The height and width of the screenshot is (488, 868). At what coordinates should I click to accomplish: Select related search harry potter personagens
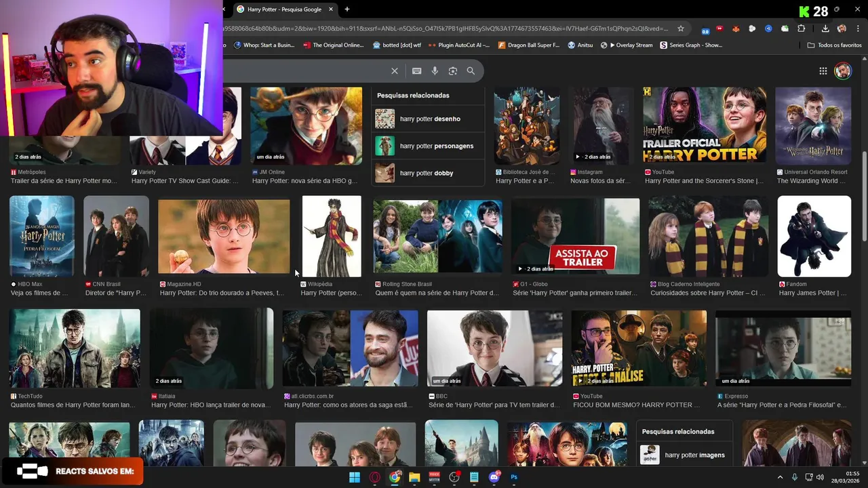point(429,146)
